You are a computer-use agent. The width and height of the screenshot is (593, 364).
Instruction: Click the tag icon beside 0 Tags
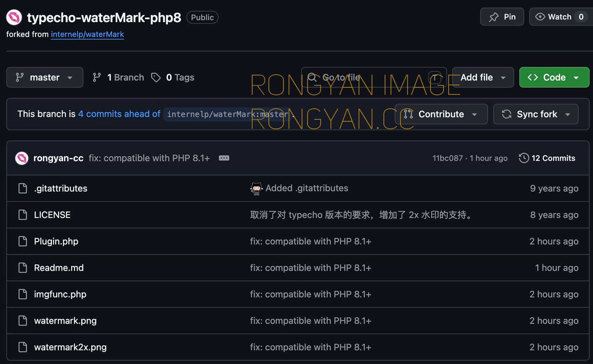point(156,77)
